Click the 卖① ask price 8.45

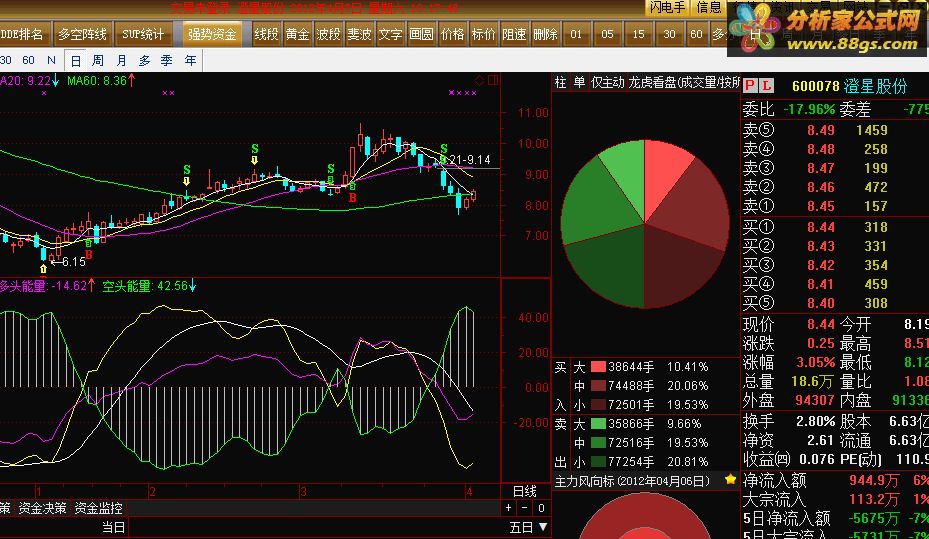pyautogui.click(x=821, y=206)
